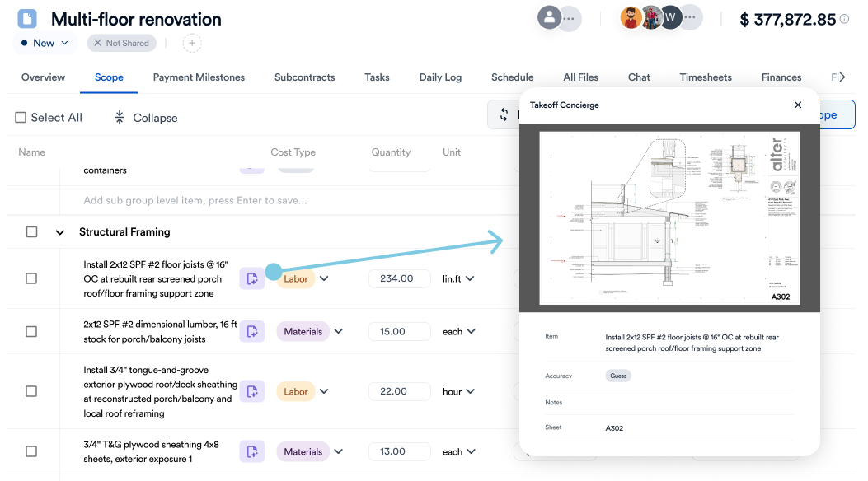868x481 pixels.
Task: Open cost type dropdown for 2x12 lumber Materials
Action: 338,332
